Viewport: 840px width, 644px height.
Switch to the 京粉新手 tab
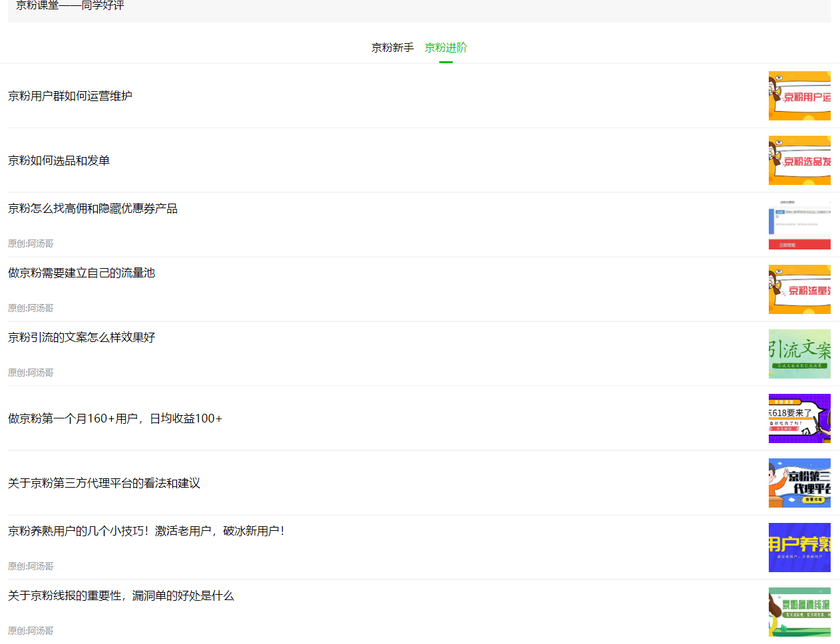coord(392,47)
